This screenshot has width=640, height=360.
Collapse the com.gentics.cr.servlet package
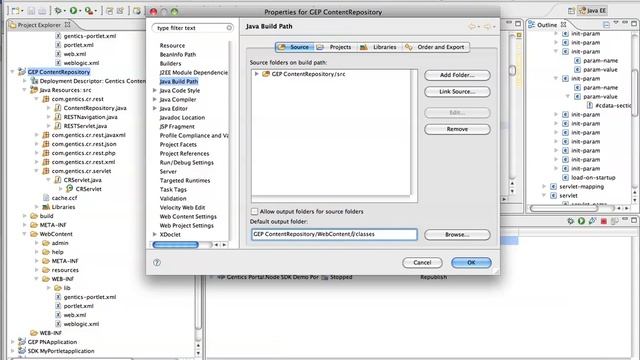pos(36,171)
